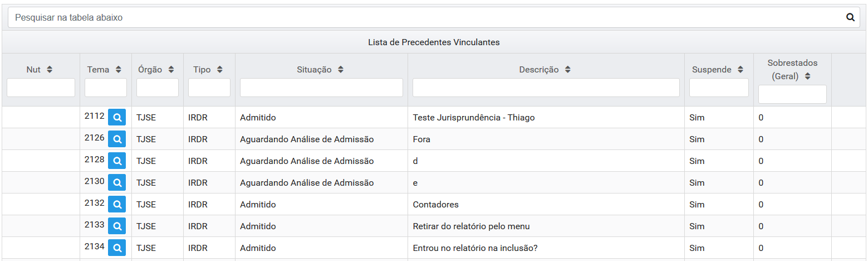Screen dimensions: 868x261
Task: View details of Tema 2126
Action: click(117, 139)
